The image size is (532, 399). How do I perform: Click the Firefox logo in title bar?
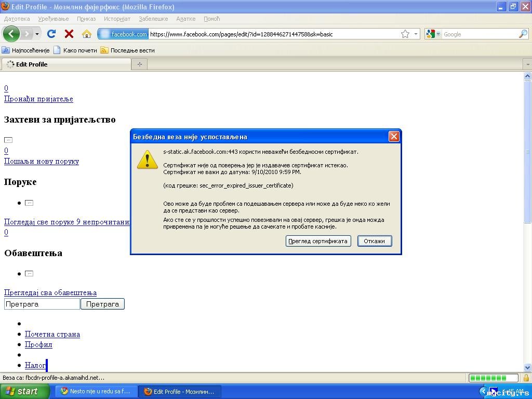coord(5,6)
